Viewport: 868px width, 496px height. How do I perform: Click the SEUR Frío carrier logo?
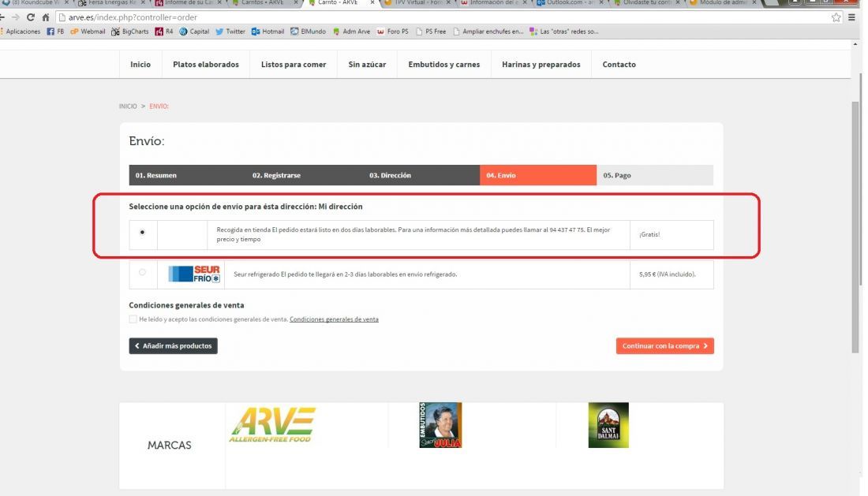tap(194, 274)
